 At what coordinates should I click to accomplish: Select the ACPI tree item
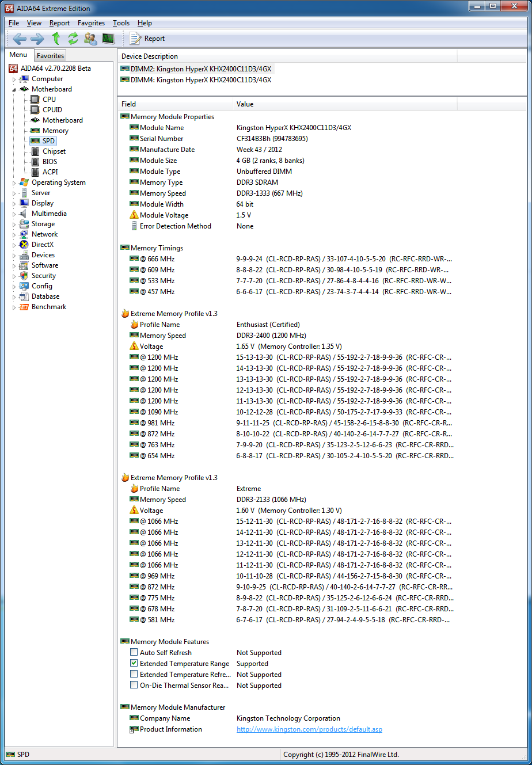[x=50, y=172]
